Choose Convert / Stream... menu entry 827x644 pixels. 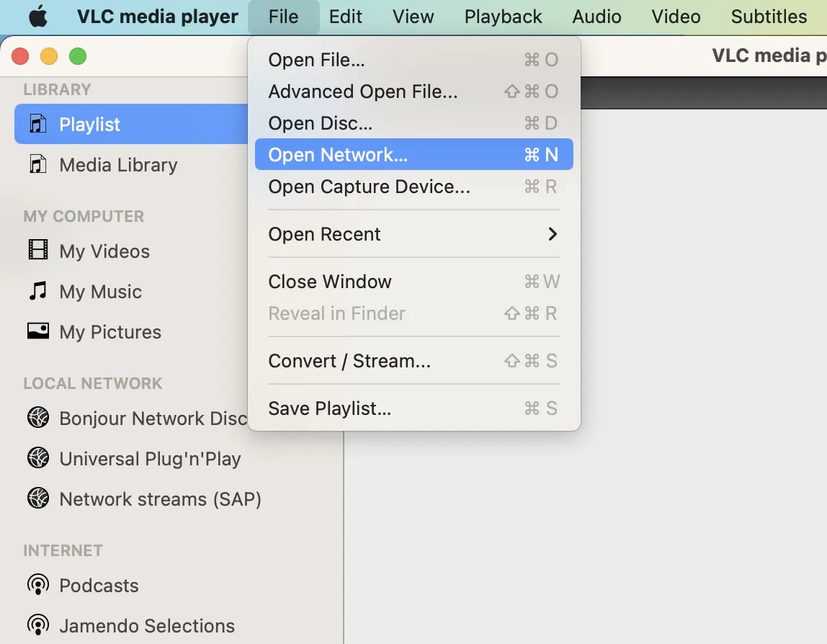click(414, 361)
